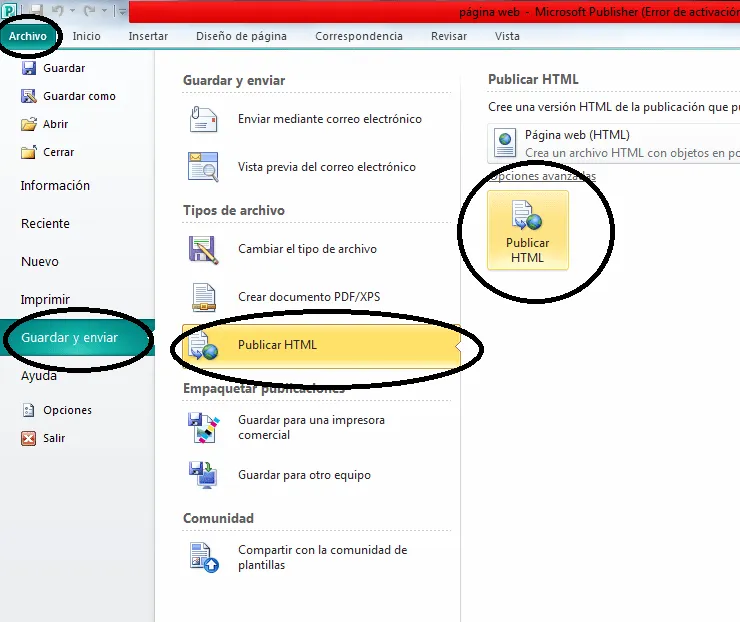Open the Undo history dropdown arrow

click(x=72, y=10)
